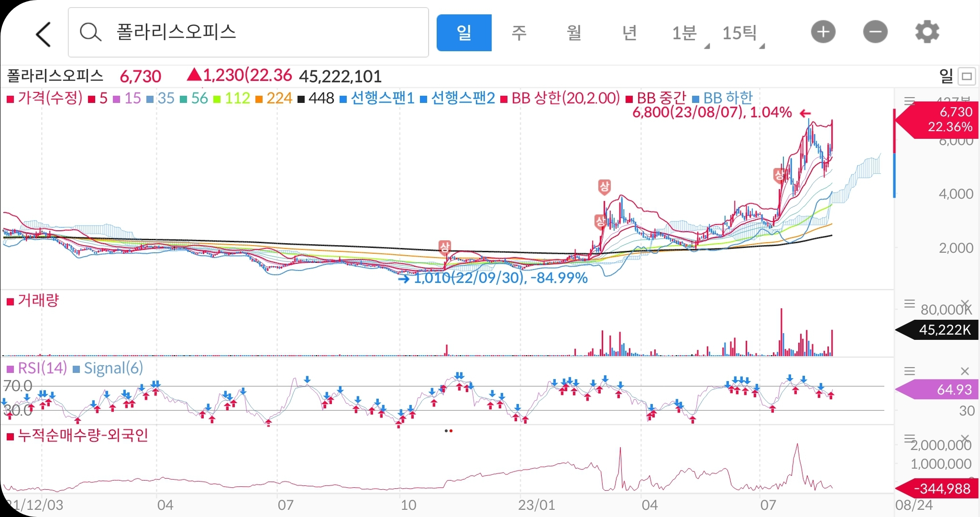Screen dimensions: 980x517
Task: Tap the trading volume 45,222,101 figure
Action: click(341, 76)
